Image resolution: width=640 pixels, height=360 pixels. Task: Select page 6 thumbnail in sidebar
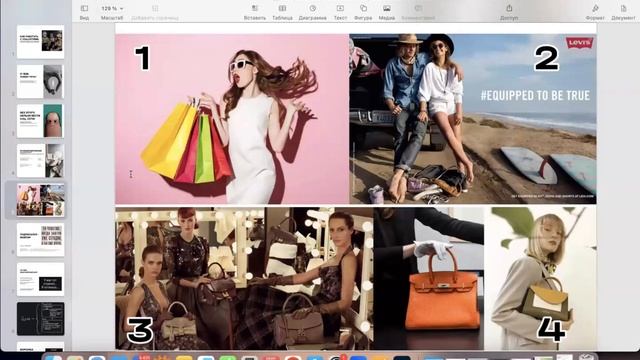(40, 240)
